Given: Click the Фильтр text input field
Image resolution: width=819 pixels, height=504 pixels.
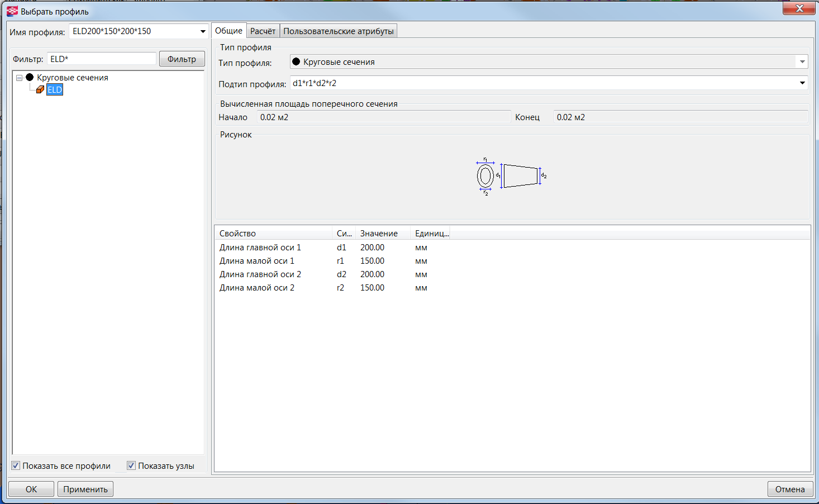Looking at the screenshot, I should [x=101, y=59].
